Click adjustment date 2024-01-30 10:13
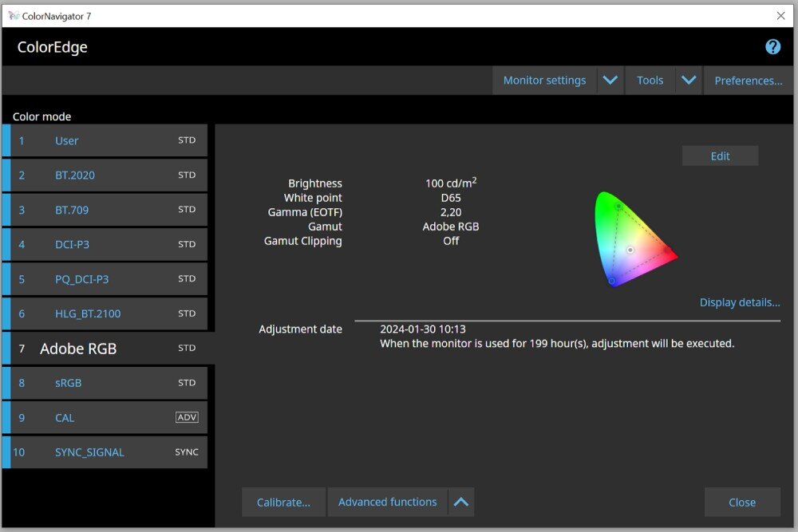The height and width of the screenshot is (532, 798). pos(423,329)
